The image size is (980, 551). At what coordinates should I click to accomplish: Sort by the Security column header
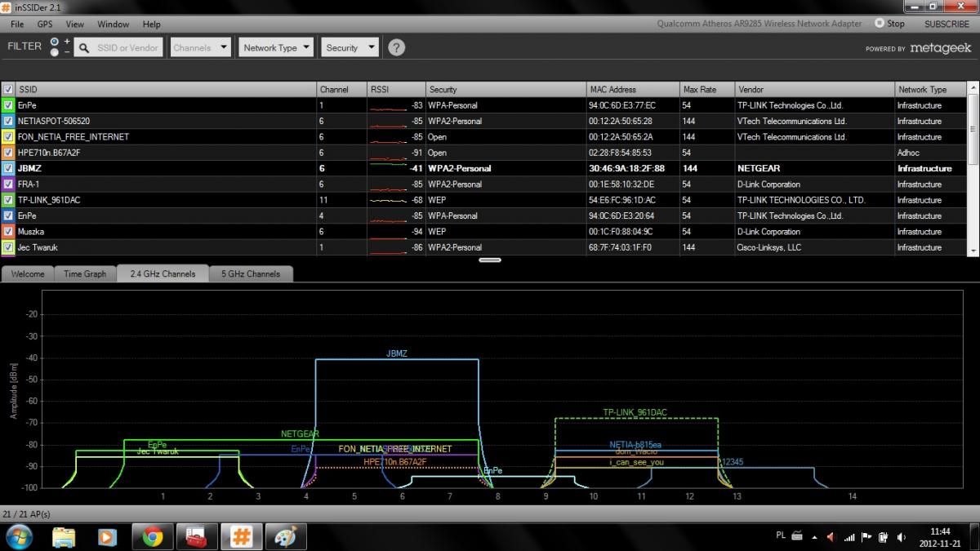pyautogui.click(x=506, y=89)
